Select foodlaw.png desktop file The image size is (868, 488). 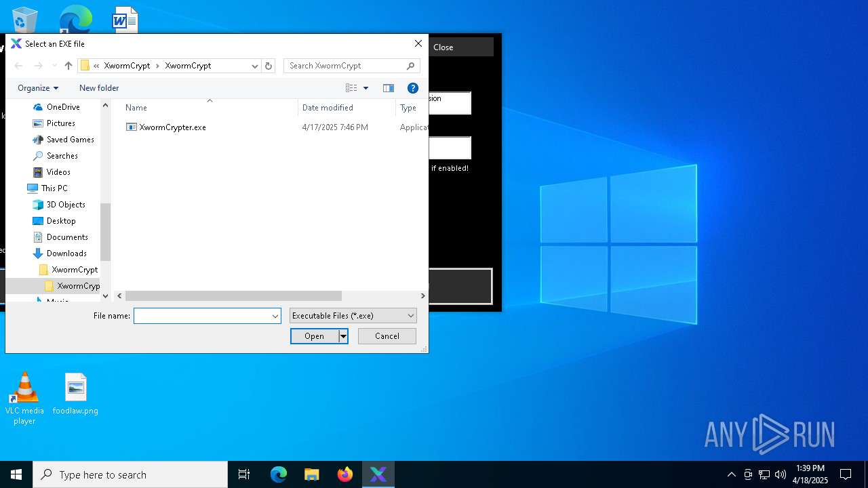coord(75,394)
